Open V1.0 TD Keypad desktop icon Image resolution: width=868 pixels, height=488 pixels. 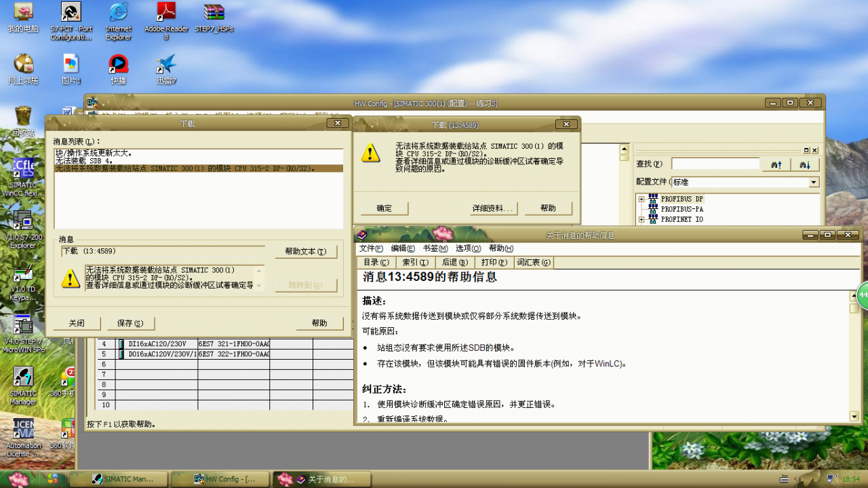click(x=23, y=283)
